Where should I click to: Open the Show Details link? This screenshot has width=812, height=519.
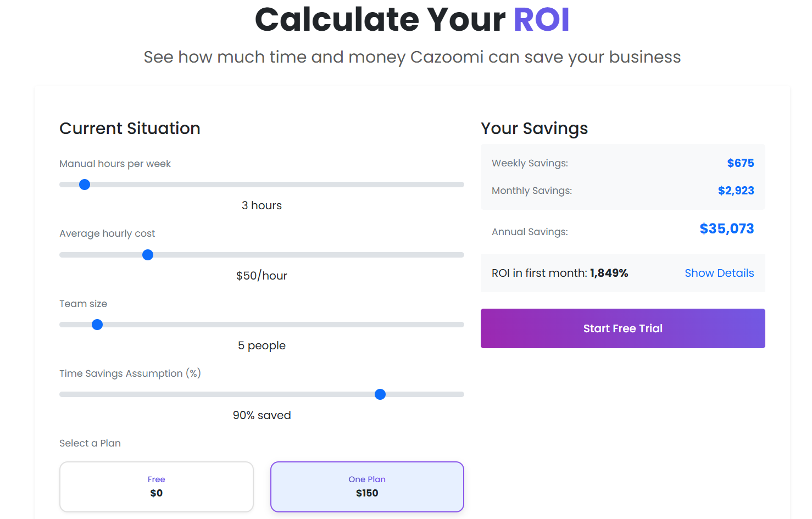(719, 273)
